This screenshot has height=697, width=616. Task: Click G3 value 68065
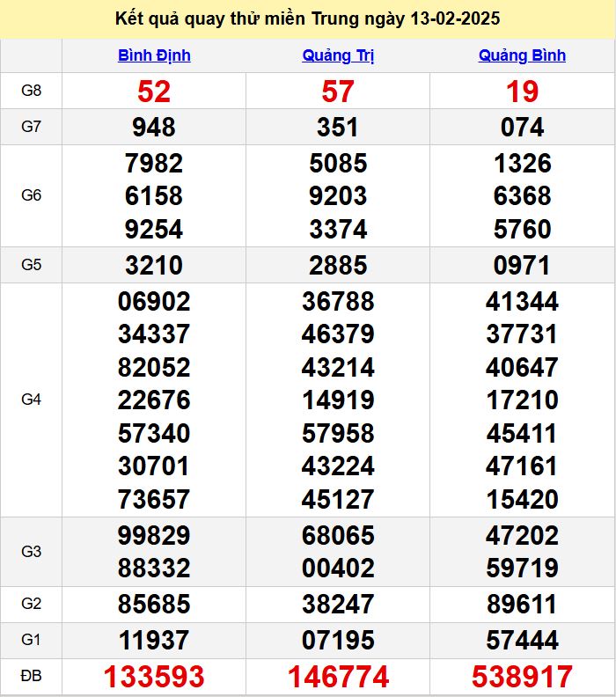pos(338,535)
